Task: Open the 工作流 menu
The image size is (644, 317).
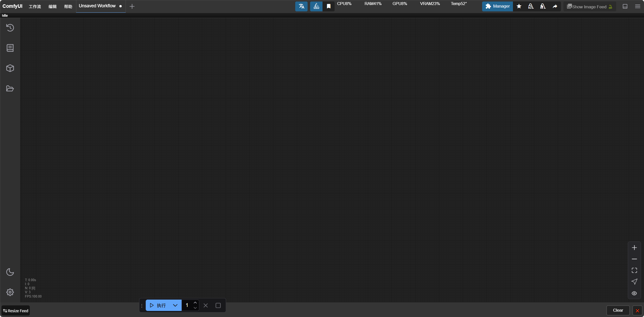Action: point(35,6)
